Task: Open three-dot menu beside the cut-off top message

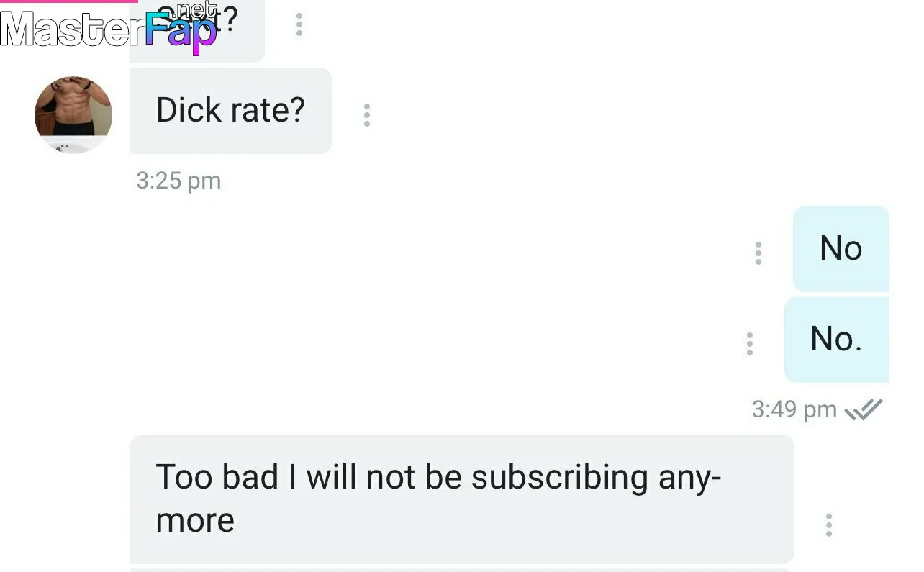Action: tap(299, 24)
